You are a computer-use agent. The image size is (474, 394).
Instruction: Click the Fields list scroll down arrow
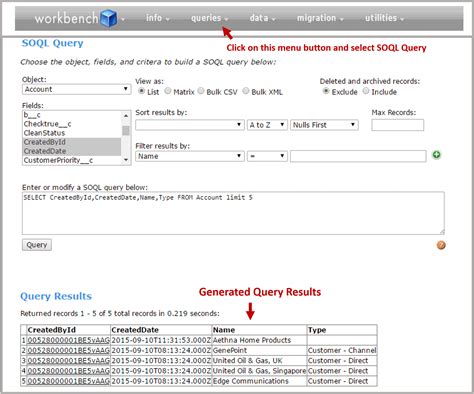point(126,160)
